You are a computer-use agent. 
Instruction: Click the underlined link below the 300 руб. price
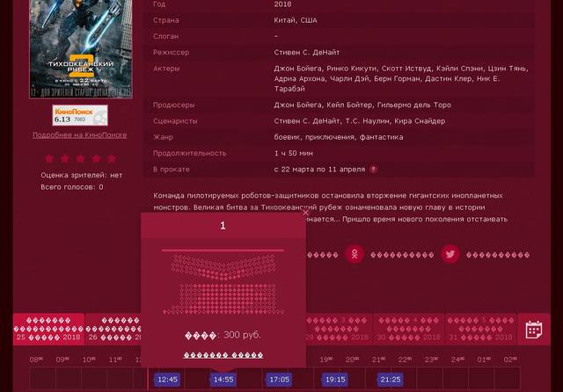[x=223, y=355]
